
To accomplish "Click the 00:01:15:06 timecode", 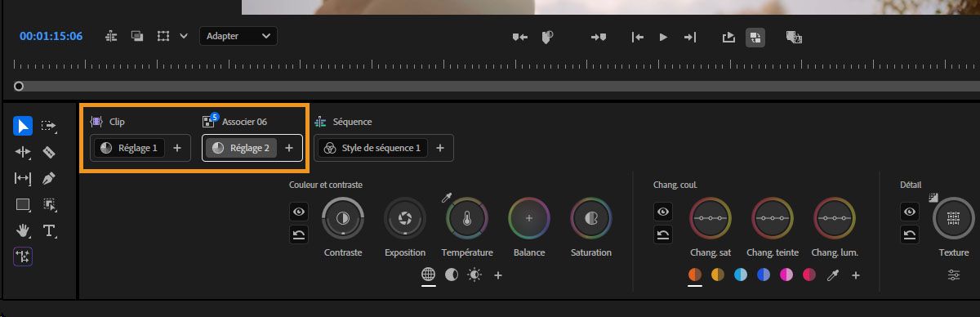I will coord(51,36).
